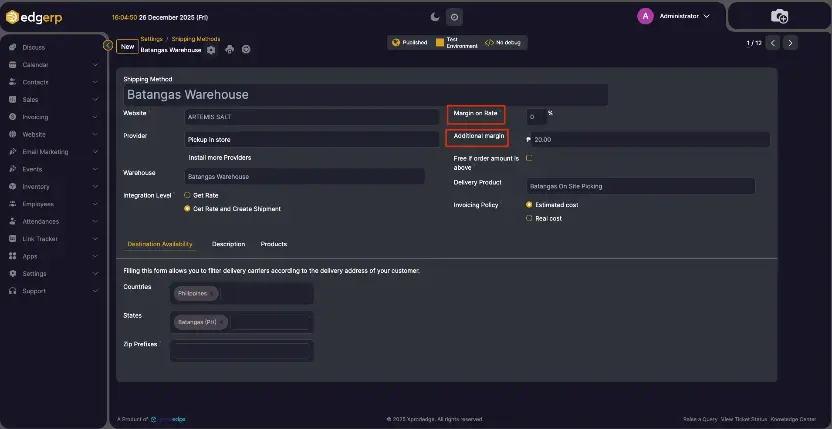
Task: Select the Get Rate radio option
Action: point(187,195)
